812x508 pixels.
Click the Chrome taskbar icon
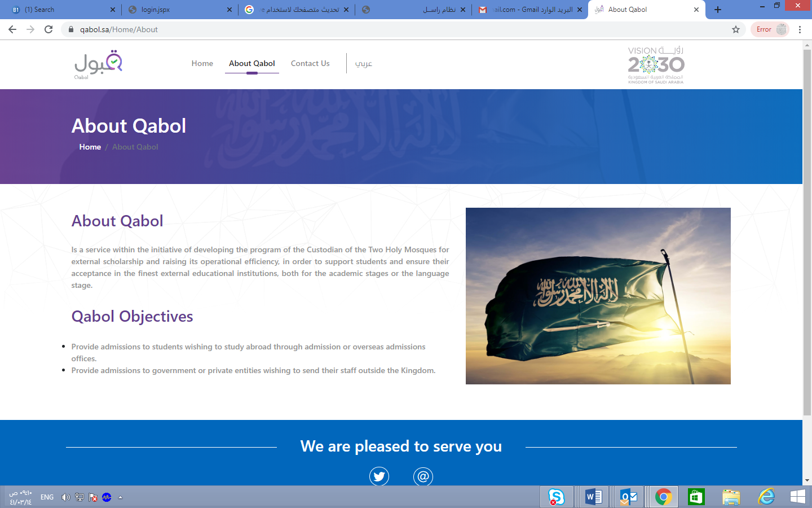(663, 497)
